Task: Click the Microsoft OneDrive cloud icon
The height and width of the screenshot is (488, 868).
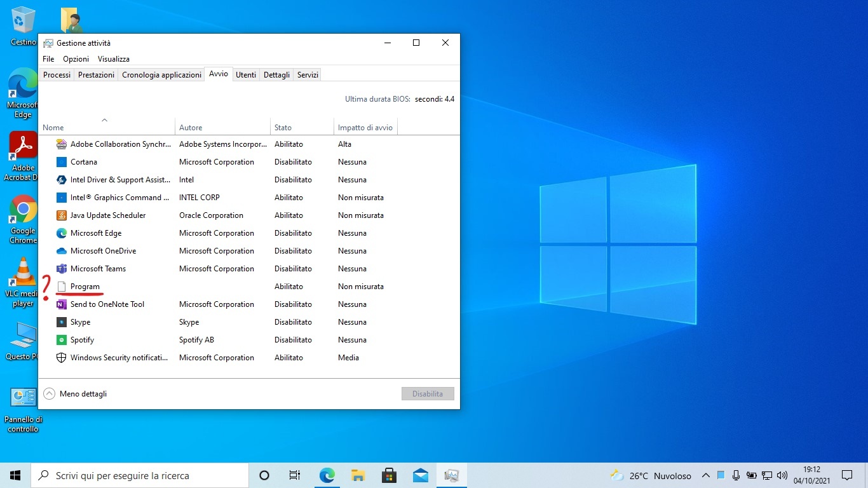Action: 62,251
